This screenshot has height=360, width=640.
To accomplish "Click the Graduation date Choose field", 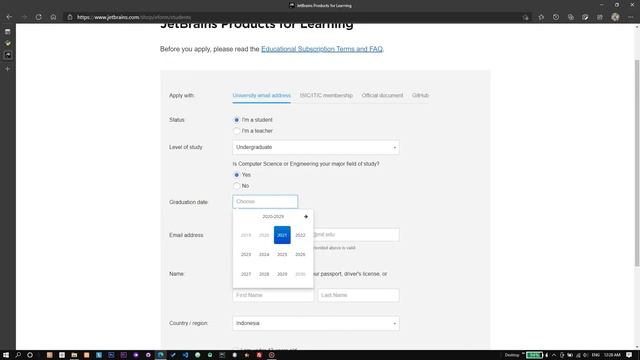I will coord(265,202).
